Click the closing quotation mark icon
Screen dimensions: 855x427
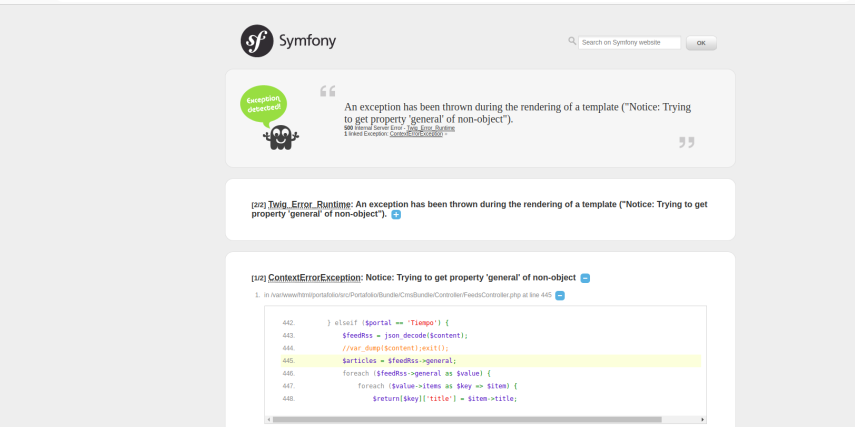tap(686, 142)
